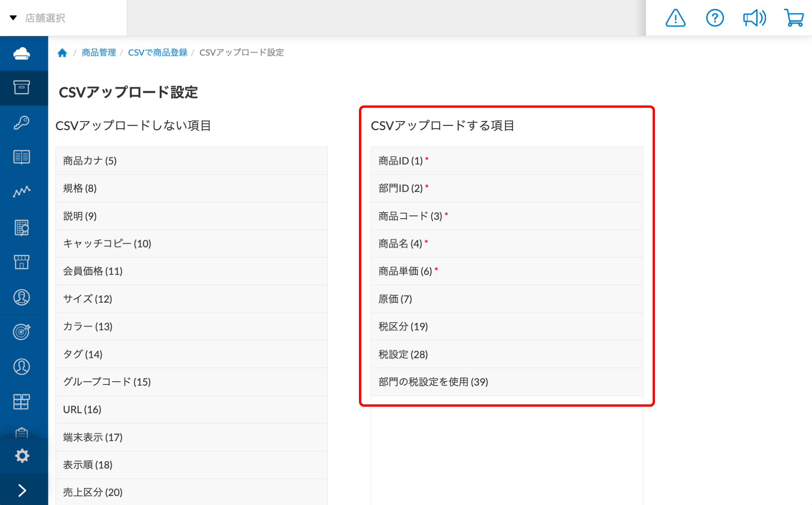Screen dimensions: 812x505
Task: Select the 部門ID (2) upload item
Action: pyautogui.click(x=507, y=188)
